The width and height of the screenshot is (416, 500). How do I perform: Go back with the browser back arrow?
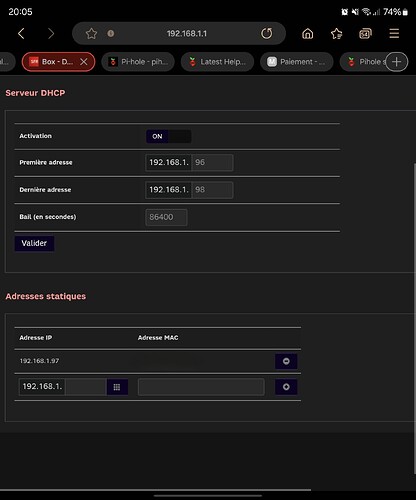21,33
